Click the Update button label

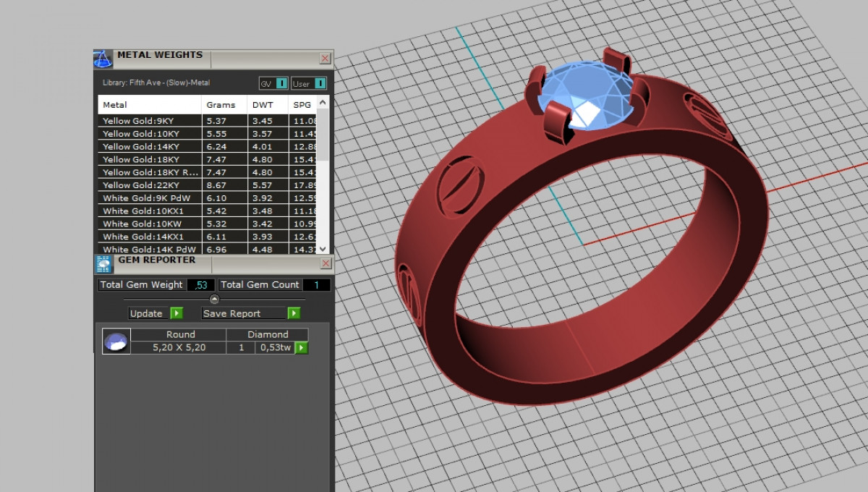coord(147,313)
